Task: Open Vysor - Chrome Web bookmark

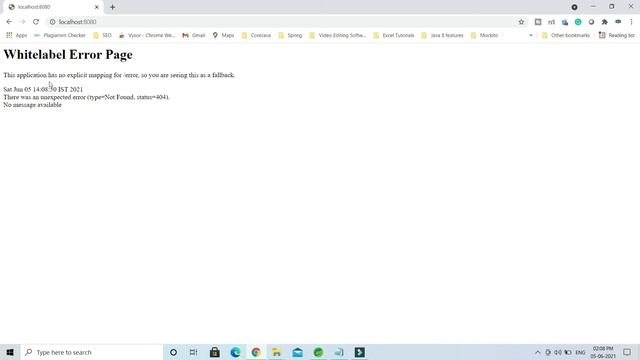Action: point(147,36)
